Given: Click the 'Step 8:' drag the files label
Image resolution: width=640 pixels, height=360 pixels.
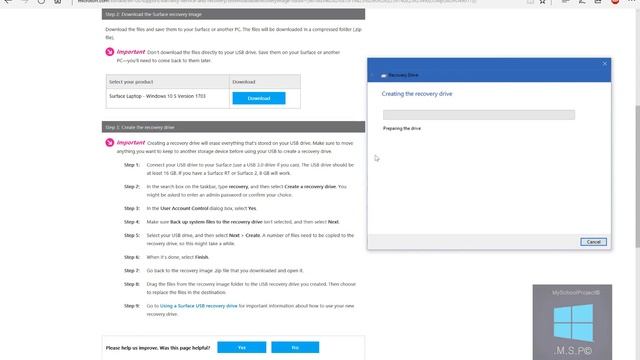Looking at the screenshot, I should (132, 284).
